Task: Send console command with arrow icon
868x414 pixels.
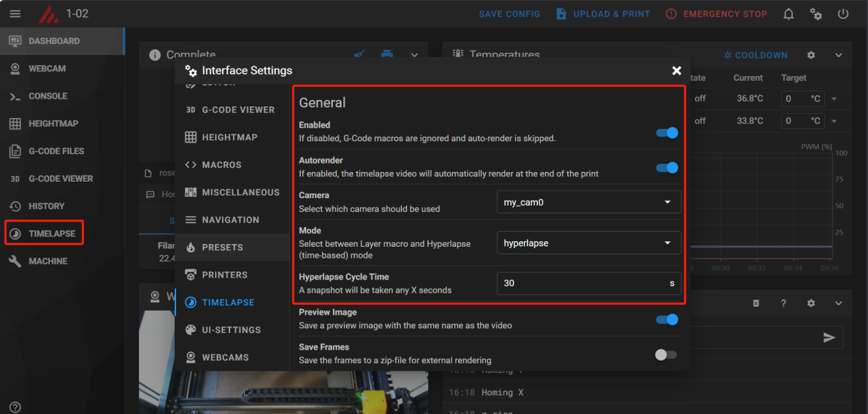Action: tap(830, 337)
